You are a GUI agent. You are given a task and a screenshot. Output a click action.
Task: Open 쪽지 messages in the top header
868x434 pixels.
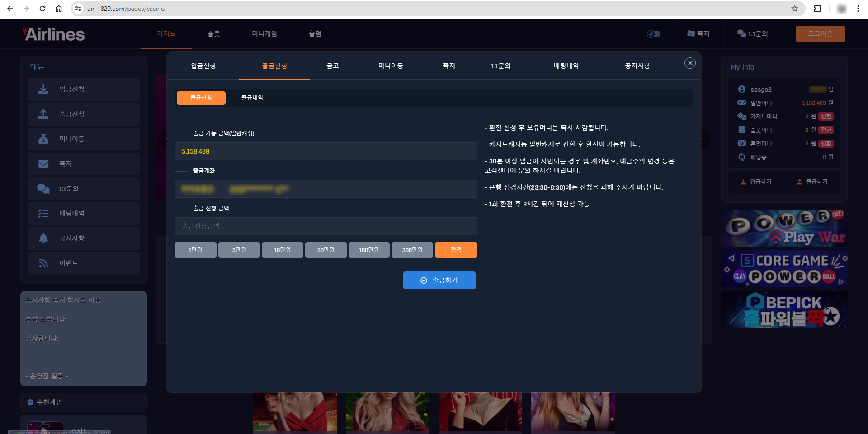[698, 34]
